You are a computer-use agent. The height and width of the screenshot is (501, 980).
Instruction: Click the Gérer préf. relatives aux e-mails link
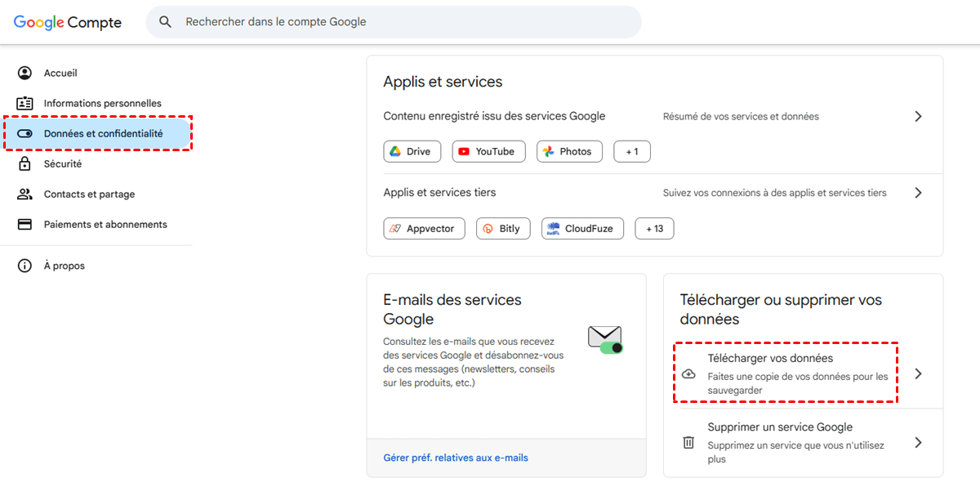[x=456, y=458]
